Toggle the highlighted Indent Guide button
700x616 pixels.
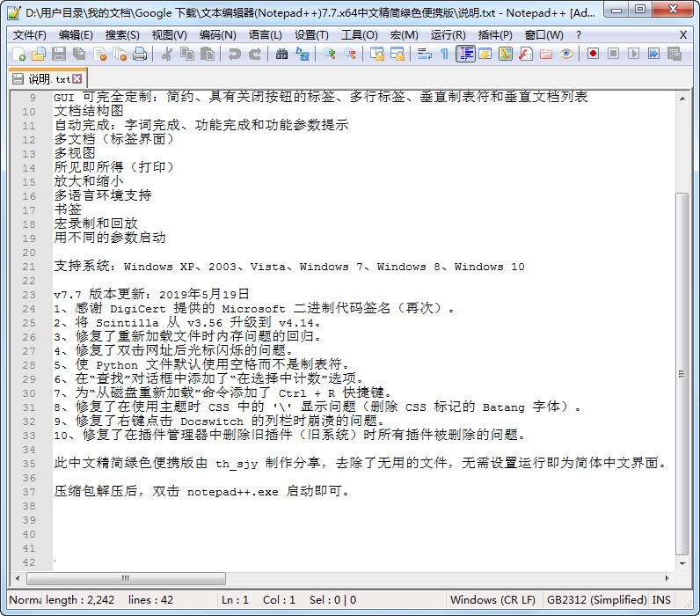pyautogui.click(x=465, y=54)
